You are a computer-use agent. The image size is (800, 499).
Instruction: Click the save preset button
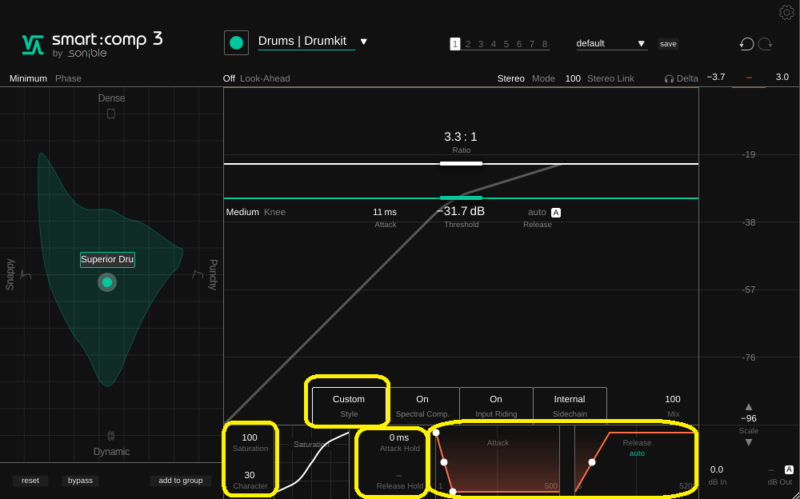(x=667, y=44)
